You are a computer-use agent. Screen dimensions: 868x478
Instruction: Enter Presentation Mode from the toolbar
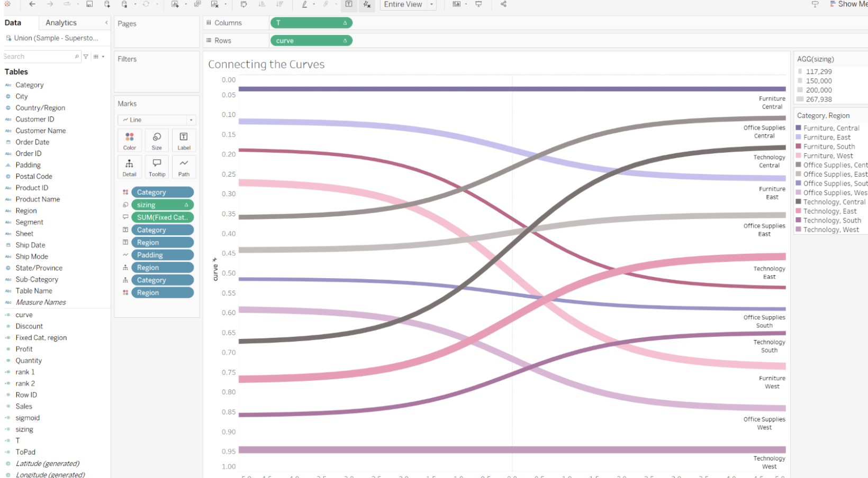479,4
